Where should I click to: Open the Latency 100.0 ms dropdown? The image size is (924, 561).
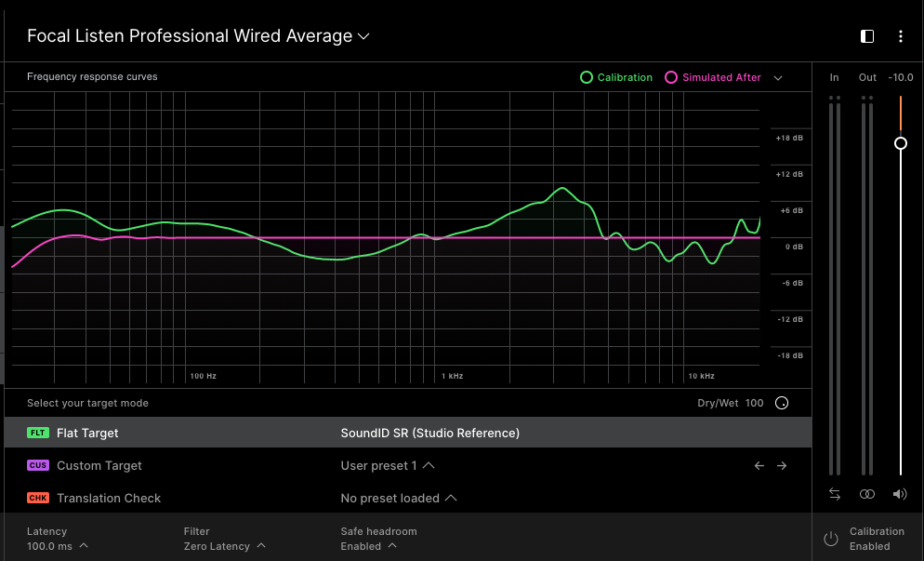coord(58,546)
